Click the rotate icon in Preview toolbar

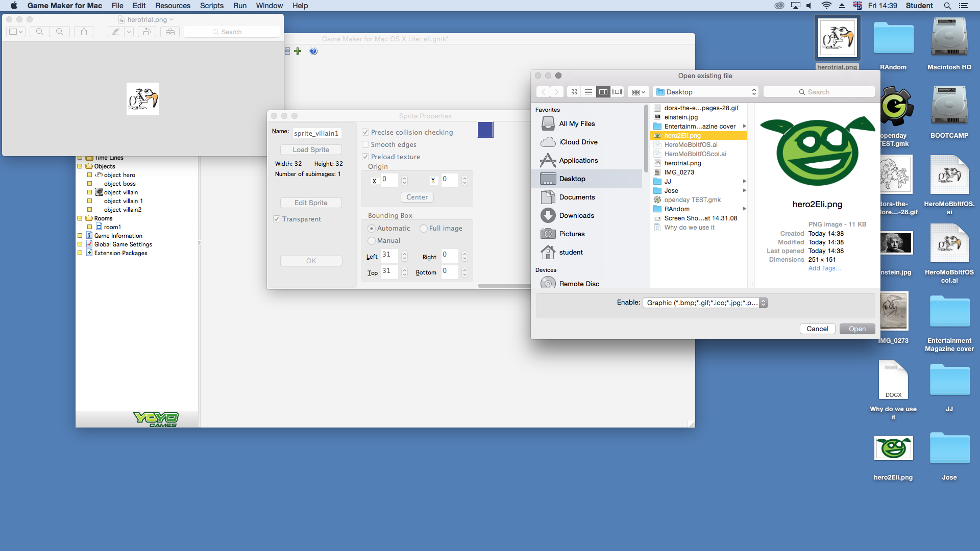[146, 32]
